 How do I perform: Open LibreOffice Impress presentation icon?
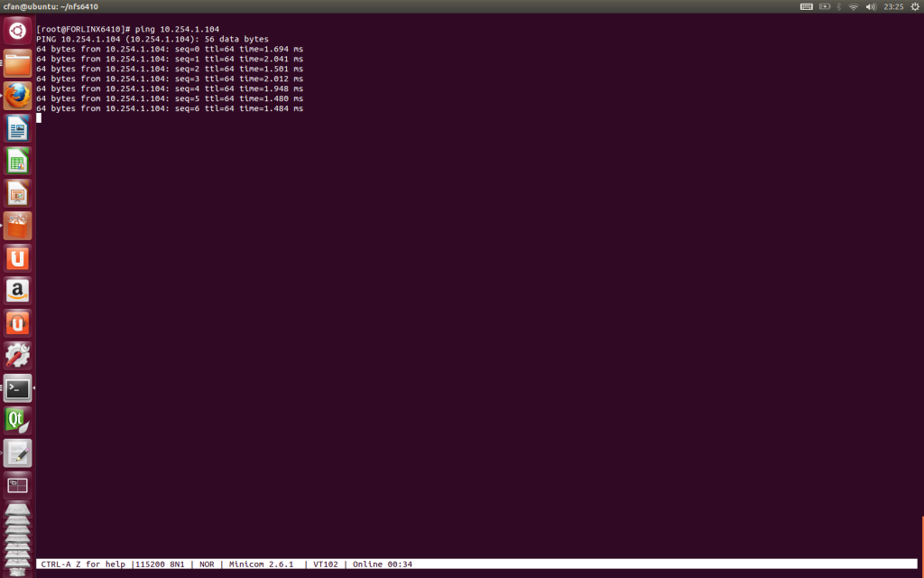coord(17,193)
